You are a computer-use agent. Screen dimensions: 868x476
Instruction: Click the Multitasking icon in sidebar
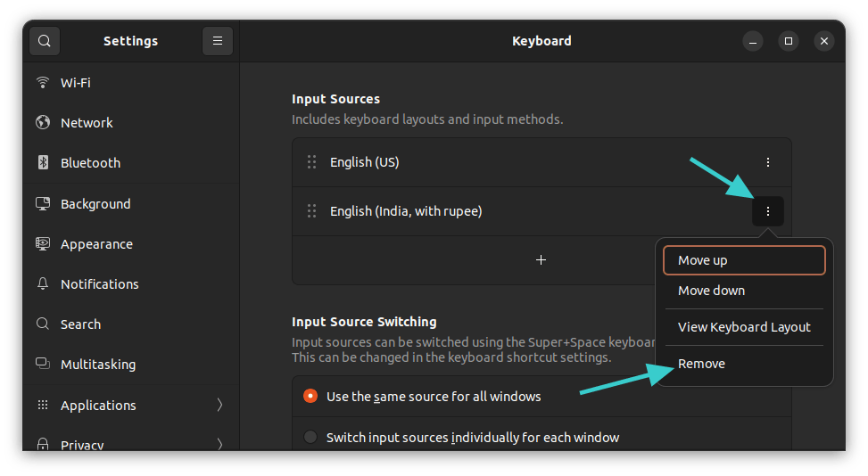tap(42, 365)
